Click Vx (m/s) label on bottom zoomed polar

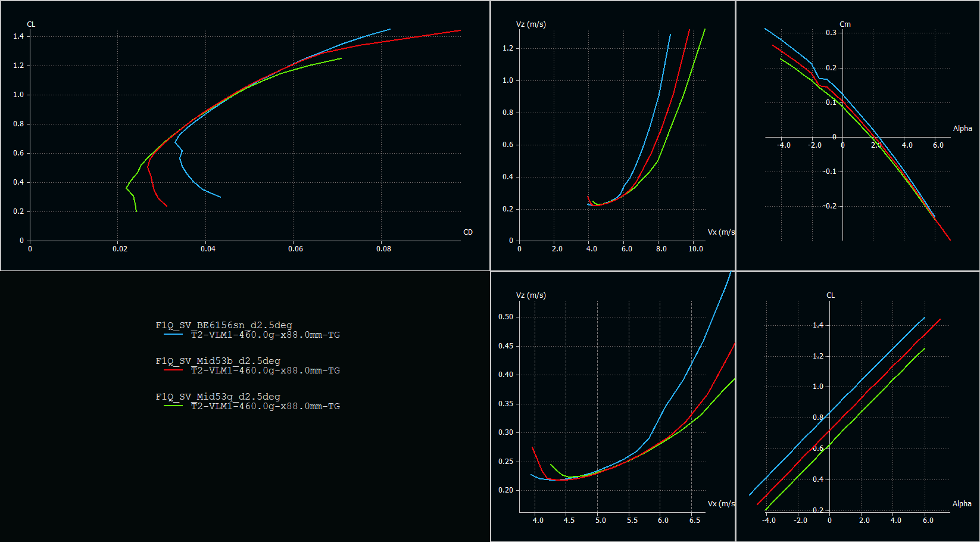(721, 504)
